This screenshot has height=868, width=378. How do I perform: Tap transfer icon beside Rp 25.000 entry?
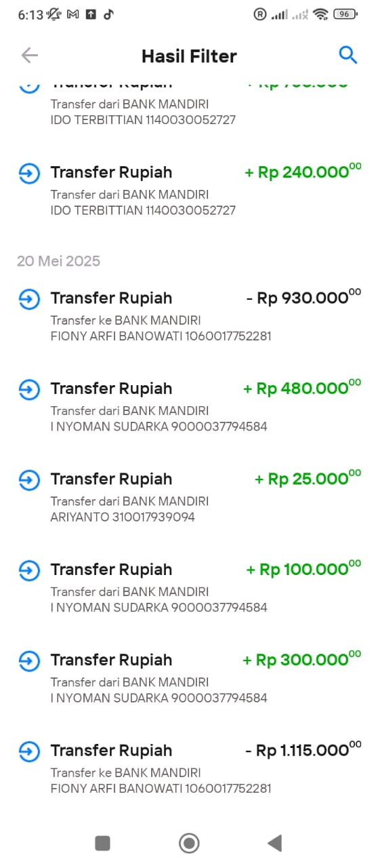[29, 480]
